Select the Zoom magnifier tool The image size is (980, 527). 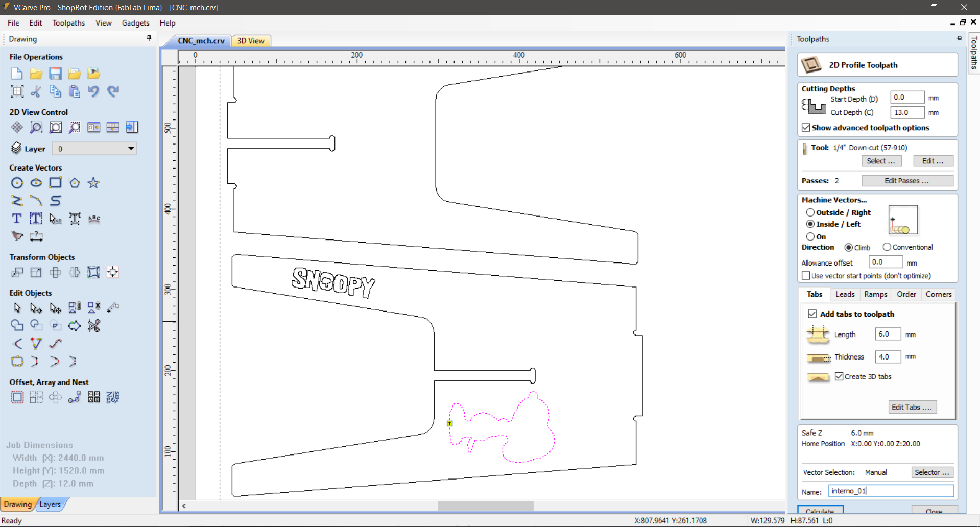click(x=36, y=127)
